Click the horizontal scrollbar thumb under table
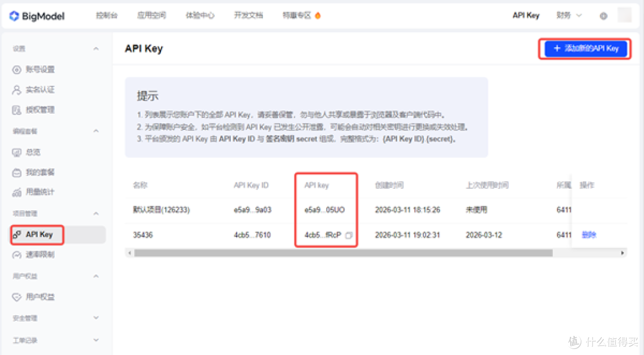644x355 pixels. pos(343,253)
